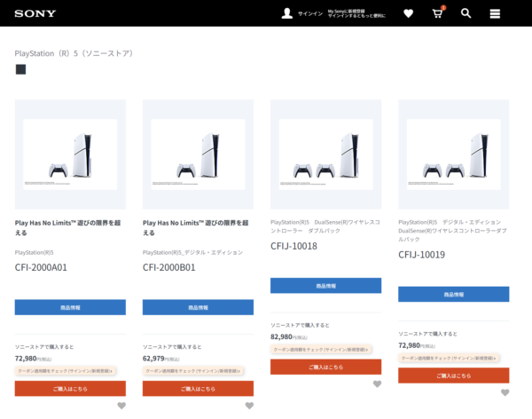Open the サインイン link
The width and height of the screenshot is (532, 419).
[x=310, y=13]
